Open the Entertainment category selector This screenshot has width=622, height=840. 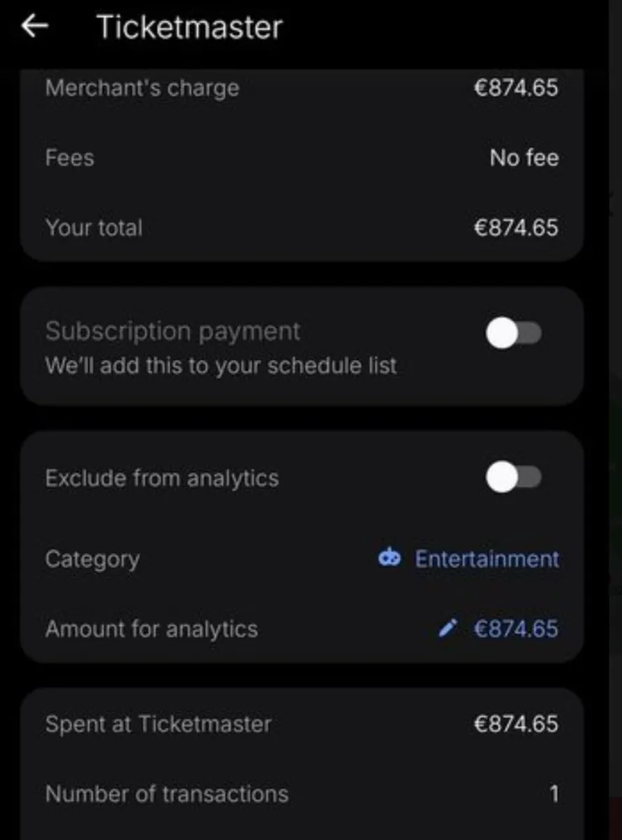(x=487, y=559)
